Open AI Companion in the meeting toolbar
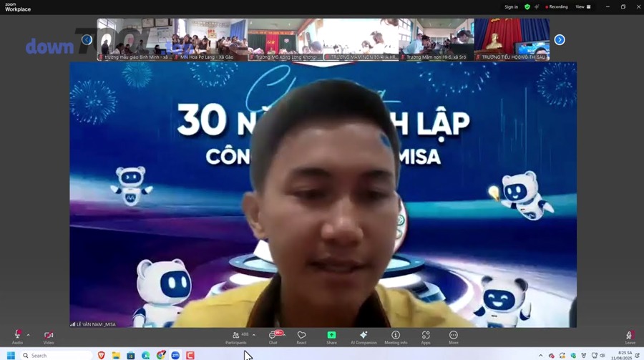Screen dimensions: 644x360 click(364, 337)
